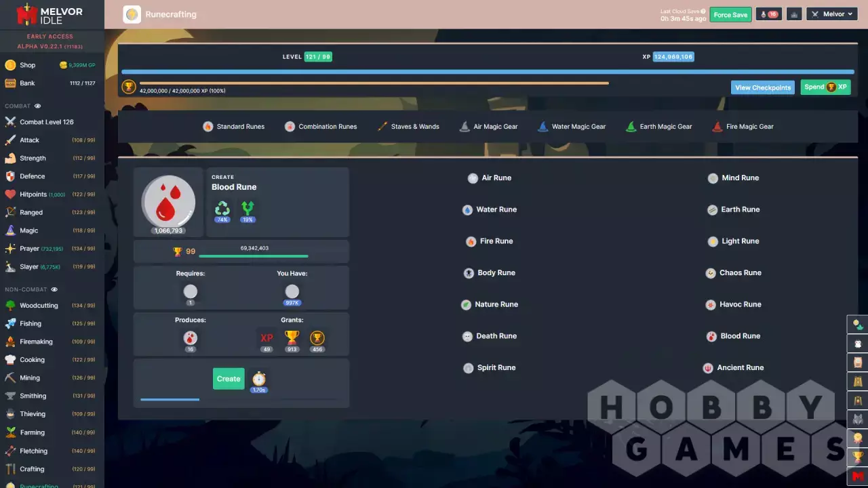Click the Last Cloud Save help icon

point(703,12)
